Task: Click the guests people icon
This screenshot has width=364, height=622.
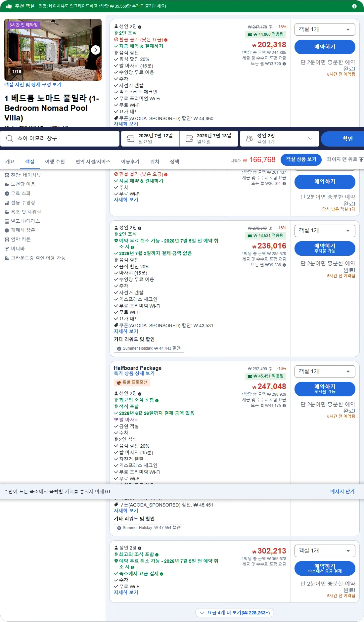Action: pos(250,139)
